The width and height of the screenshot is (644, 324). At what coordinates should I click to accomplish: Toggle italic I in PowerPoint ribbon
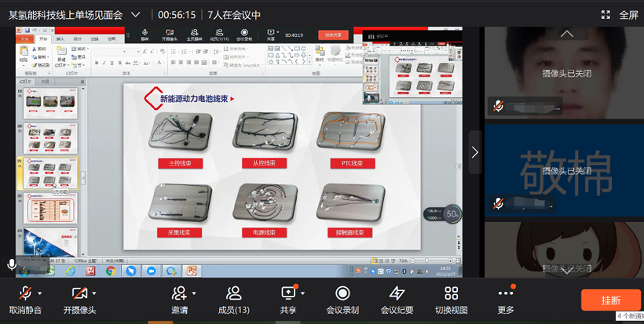pyautogui.click(x=104, y=64)
